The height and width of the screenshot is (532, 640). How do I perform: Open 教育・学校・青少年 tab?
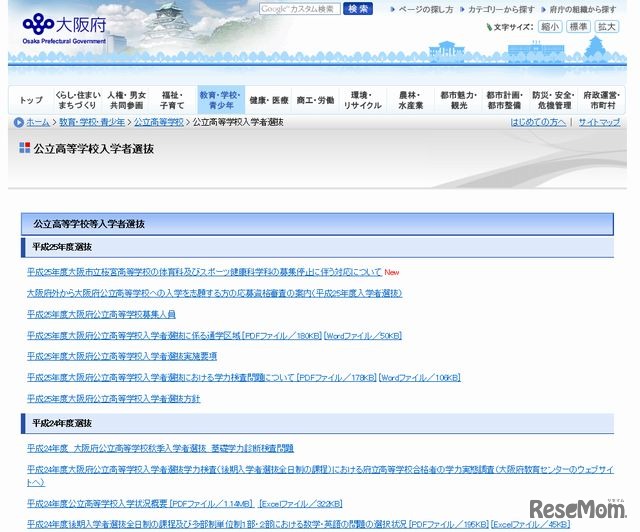coord(221,100)
